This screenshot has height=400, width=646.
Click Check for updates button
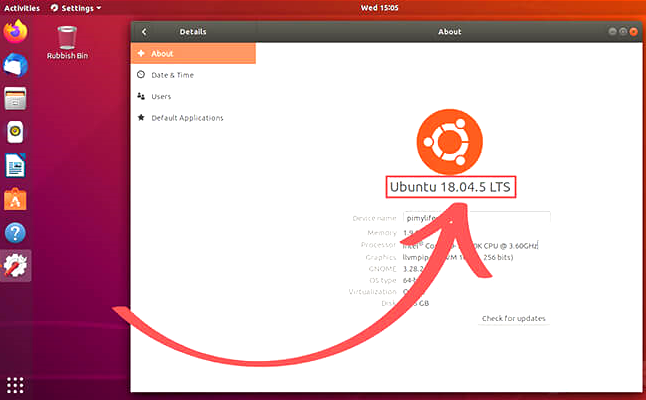click(513, 318)
